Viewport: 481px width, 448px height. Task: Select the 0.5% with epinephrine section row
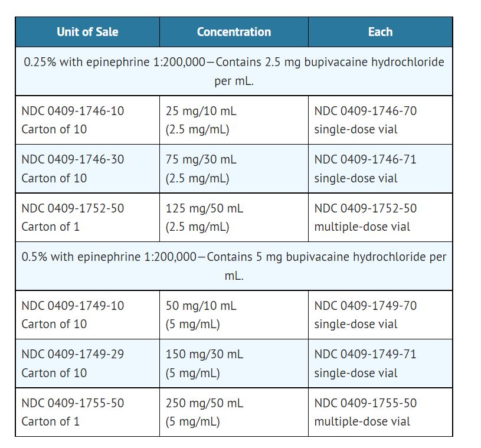click(234, 266)
